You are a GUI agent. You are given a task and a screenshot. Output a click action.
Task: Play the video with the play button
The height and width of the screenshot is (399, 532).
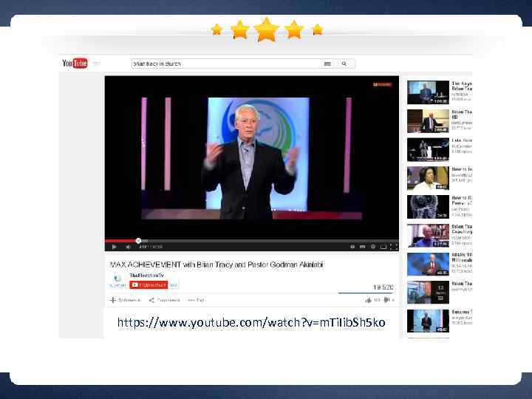pos(115,247)
